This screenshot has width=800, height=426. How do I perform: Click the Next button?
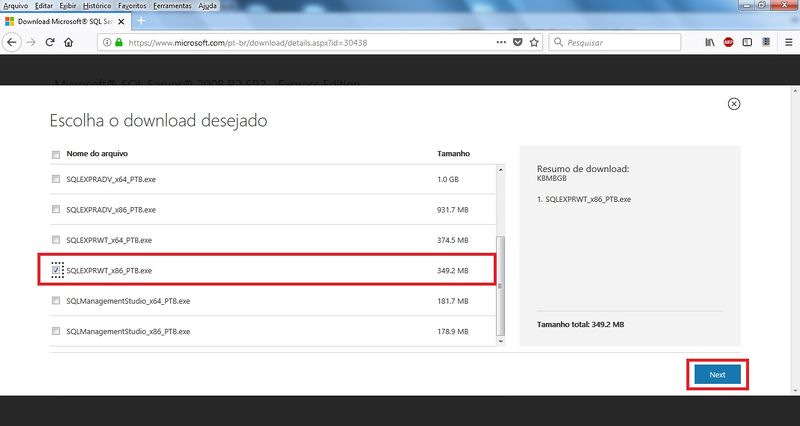coord(717,374)
